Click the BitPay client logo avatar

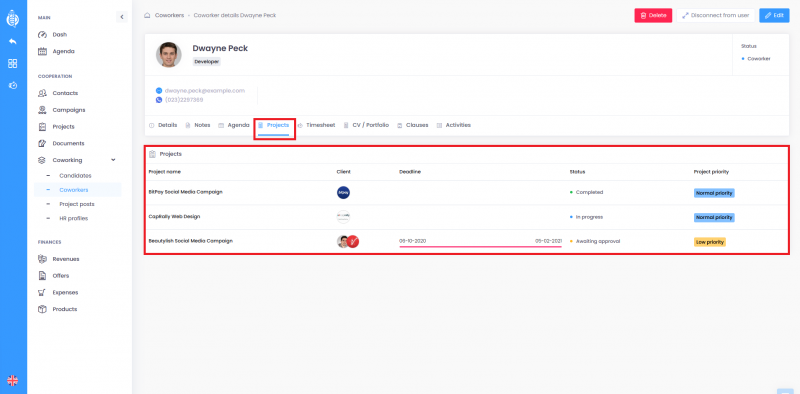click(343, 192)
